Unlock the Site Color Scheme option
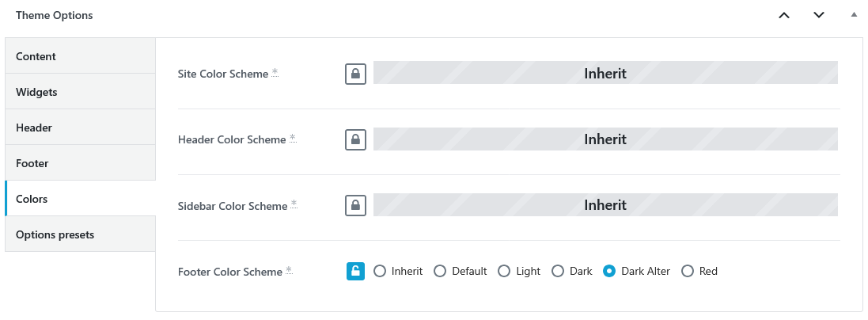The width and height of the screenshot is (868, 320). (x=355, y=73)
